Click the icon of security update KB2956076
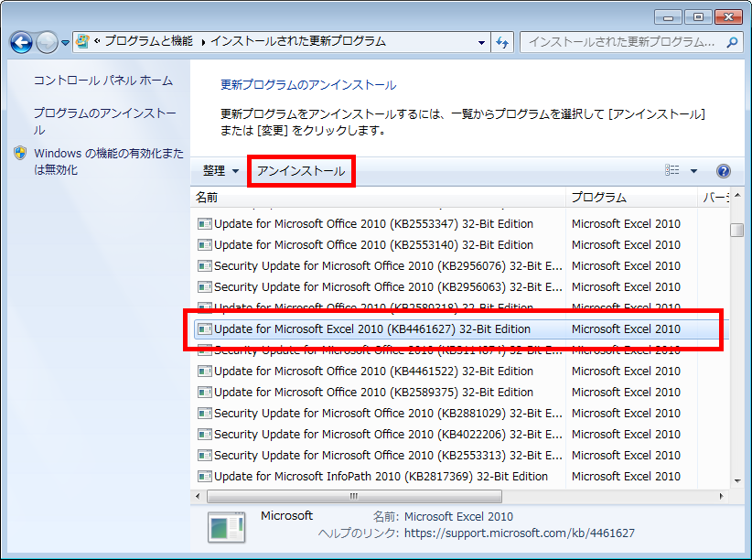 (205, 266)
